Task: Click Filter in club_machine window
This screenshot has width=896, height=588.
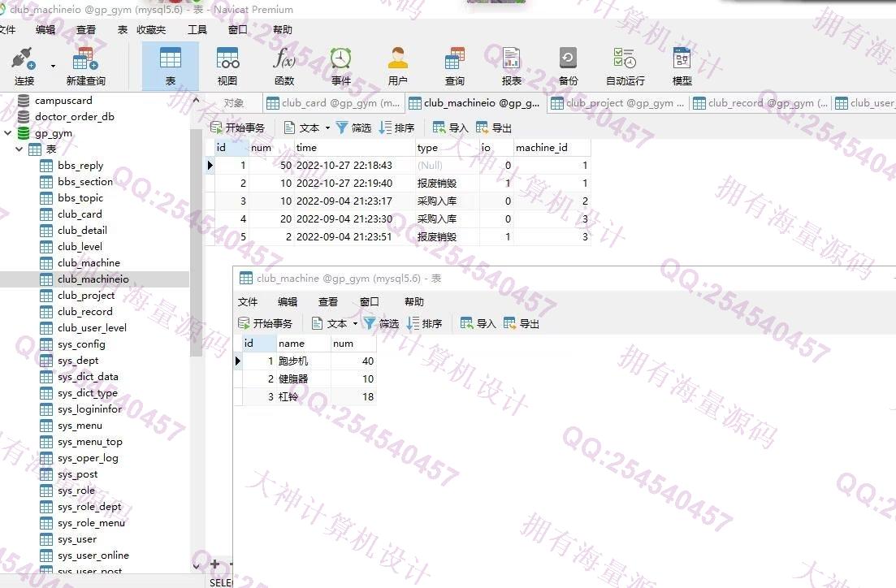Action: 381,324
